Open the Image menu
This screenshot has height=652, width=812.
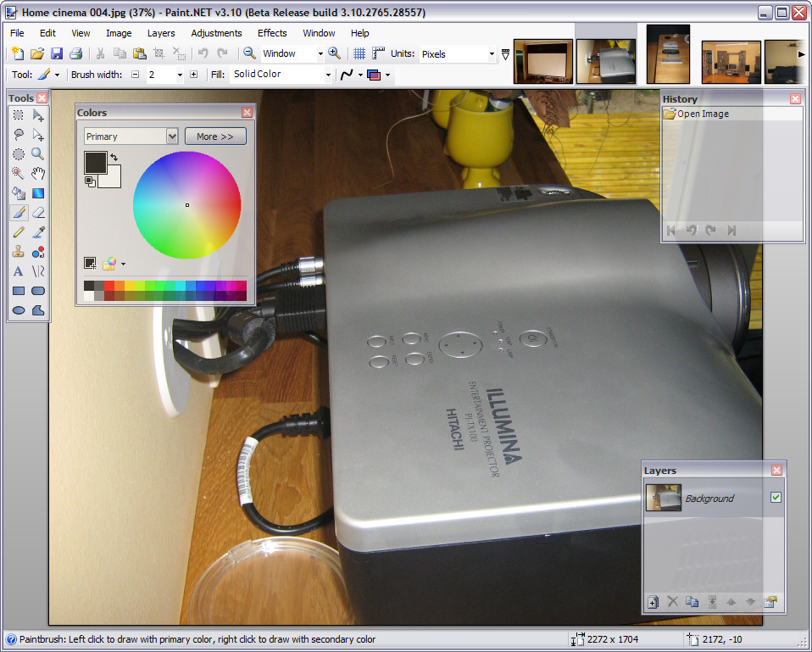119,33
